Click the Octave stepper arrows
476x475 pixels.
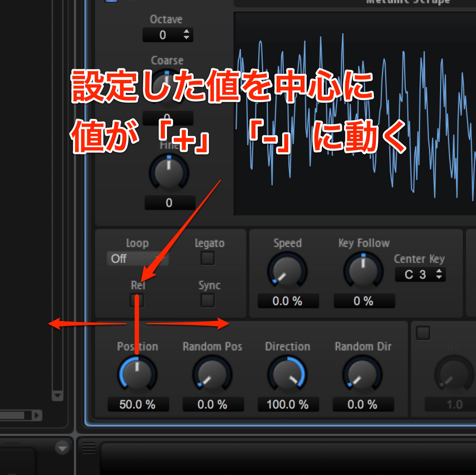[x=186, y=35]
